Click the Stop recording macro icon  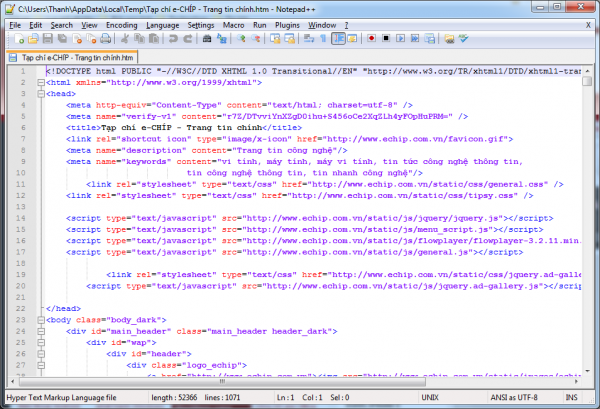(386, 38)
